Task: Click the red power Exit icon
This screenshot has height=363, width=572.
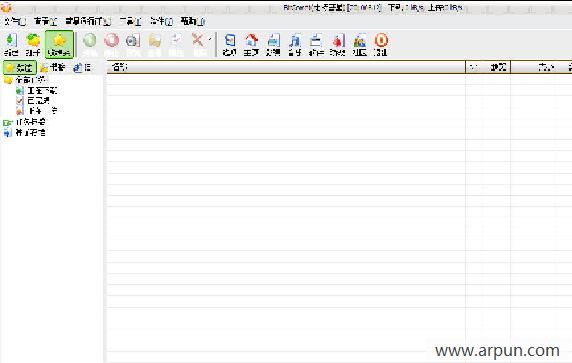Action: pos(381,44)
